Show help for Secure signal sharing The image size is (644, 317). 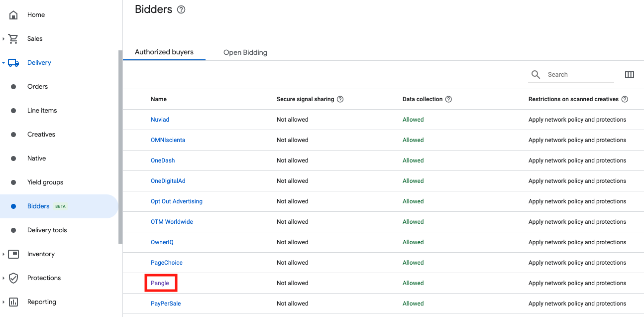(x=340, y=99)
